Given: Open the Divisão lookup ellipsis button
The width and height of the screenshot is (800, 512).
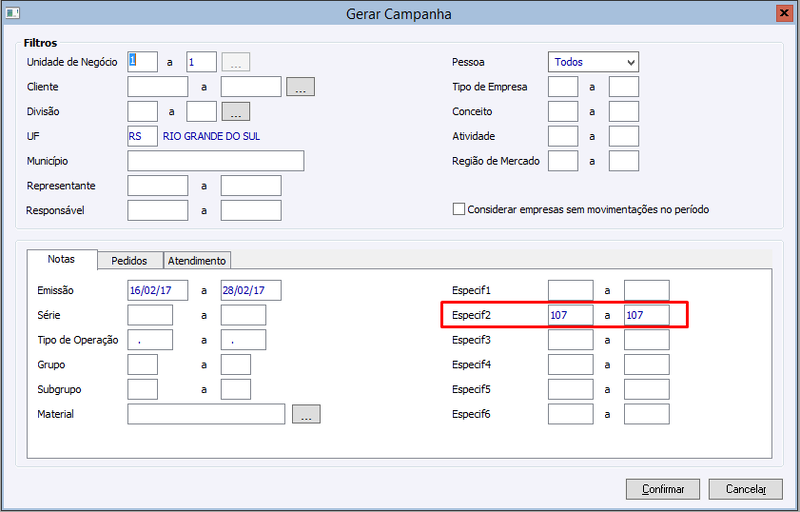Looking at the screenshot, I should [x=236, y=111].
